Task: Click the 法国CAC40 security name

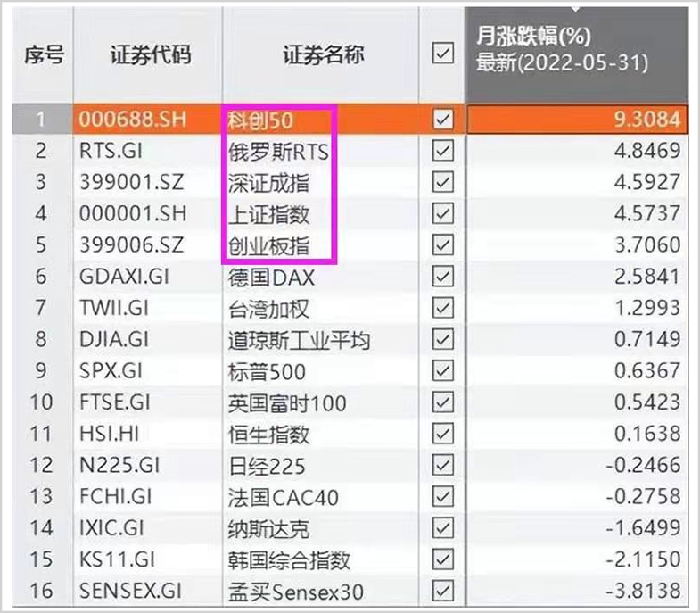Action: coord(284,497)
